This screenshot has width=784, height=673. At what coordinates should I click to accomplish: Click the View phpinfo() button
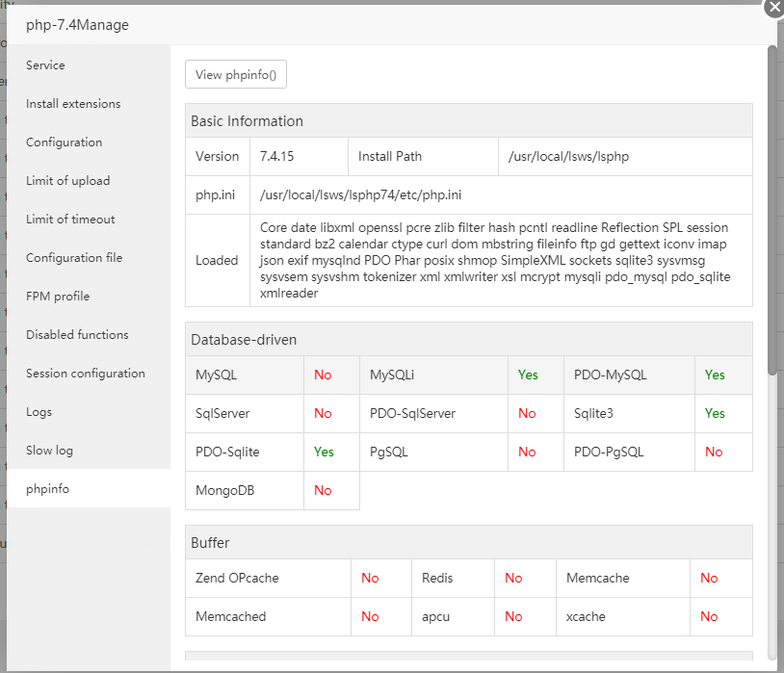[x=236, y=75]
